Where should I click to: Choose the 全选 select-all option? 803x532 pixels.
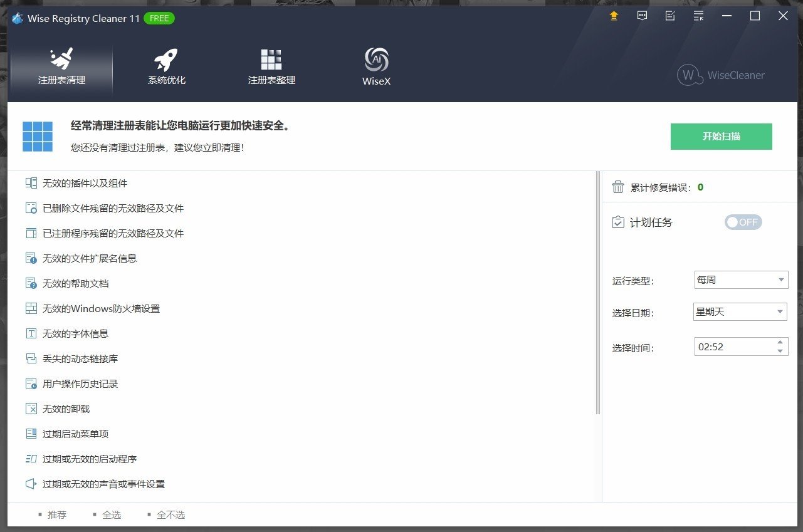pos(111,514)
